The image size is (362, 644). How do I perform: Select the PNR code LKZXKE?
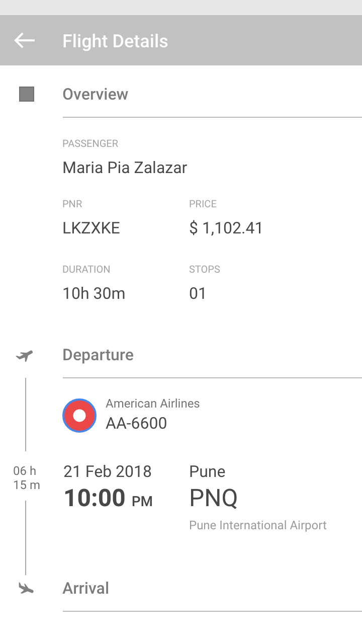[x=92, y=228]
